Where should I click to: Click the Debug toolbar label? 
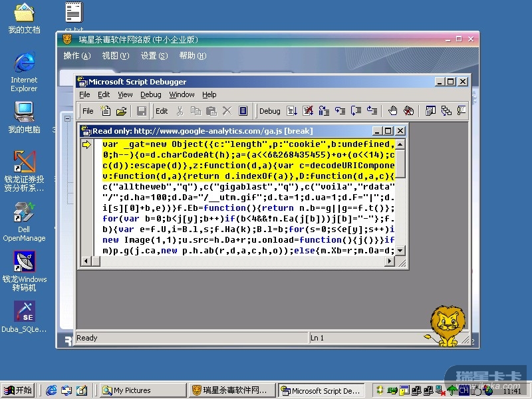pos(270,111)
